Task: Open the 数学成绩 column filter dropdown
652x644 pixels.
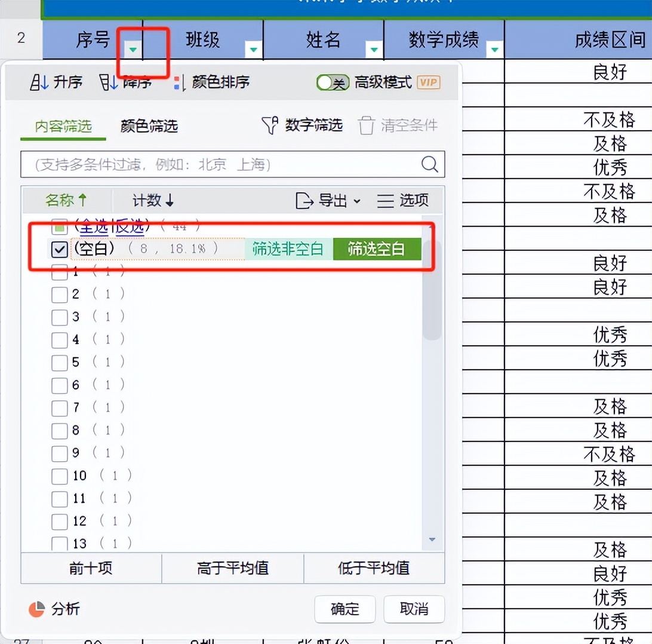Action: (495, 50)
